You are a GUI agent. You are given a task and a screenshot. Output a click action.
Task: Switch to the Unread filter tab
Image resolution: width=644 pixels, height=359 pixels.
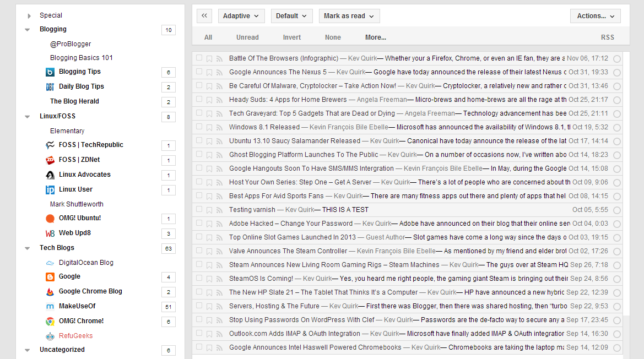pos(247,37)
